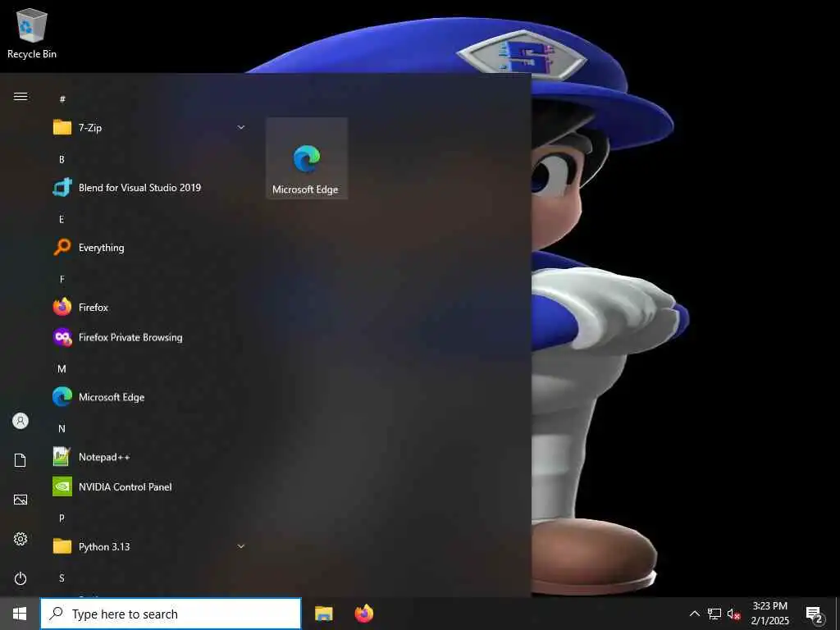
Task: Open NVIDIA Control Panel
Action: [149, 487]
